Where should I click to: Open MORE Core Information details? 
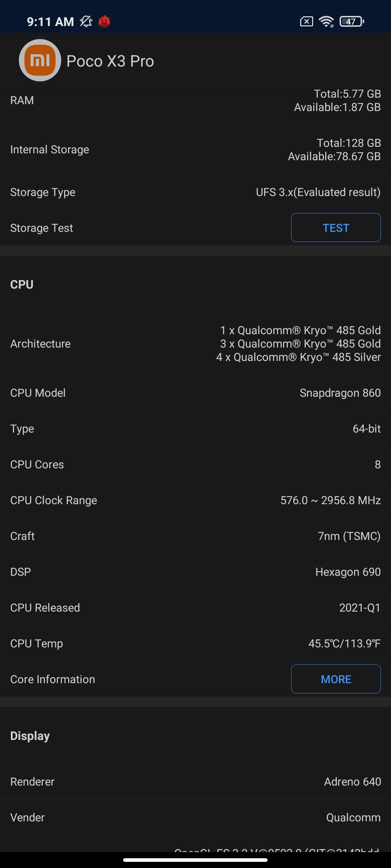[336, 679]
